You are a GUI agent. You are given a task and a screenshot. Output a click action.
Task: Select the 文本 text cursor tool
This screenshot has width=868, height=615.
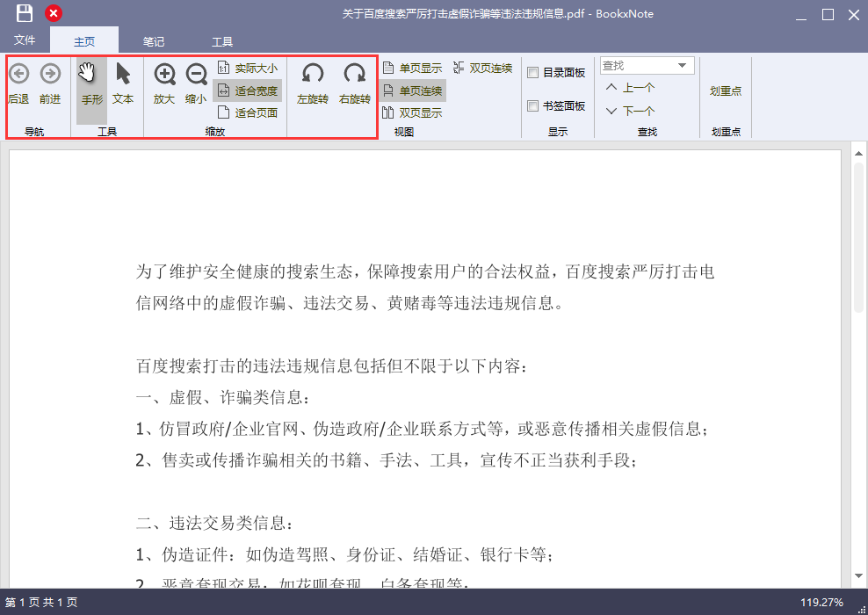(123, 84)
